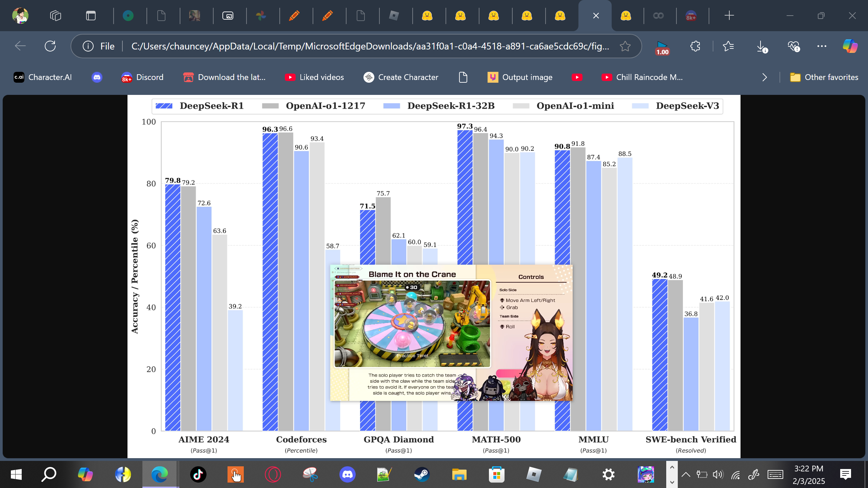The width and height of the screenshot is (868, 488).
Task: Open Steam from the taskbar
Action: (422, 474)
